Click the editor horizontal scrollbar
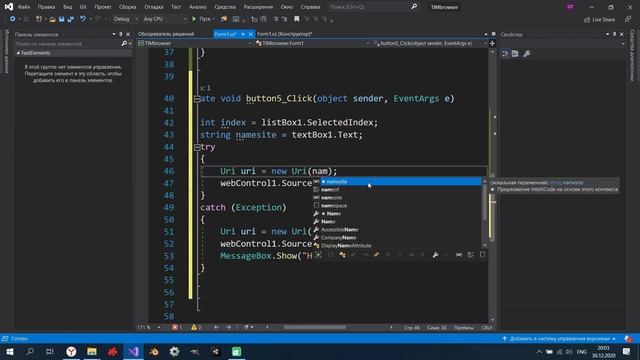The image size is (640, 360). point(315,327)
